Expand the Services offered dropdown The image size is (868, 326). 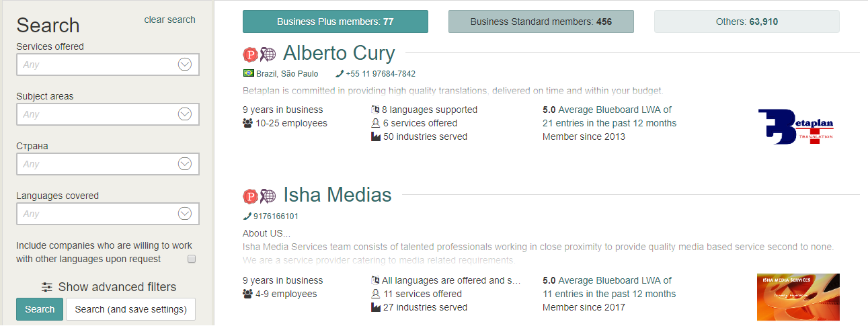coord(185,65)
